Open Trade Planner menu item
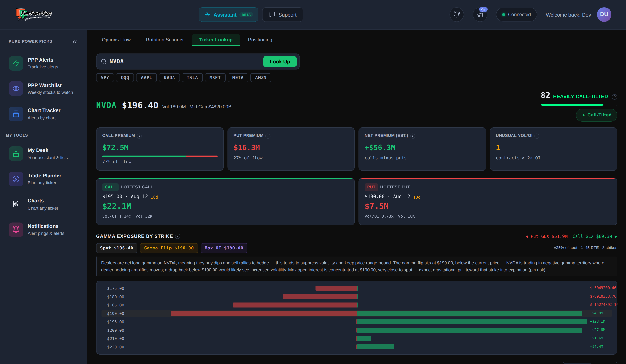 43,179
